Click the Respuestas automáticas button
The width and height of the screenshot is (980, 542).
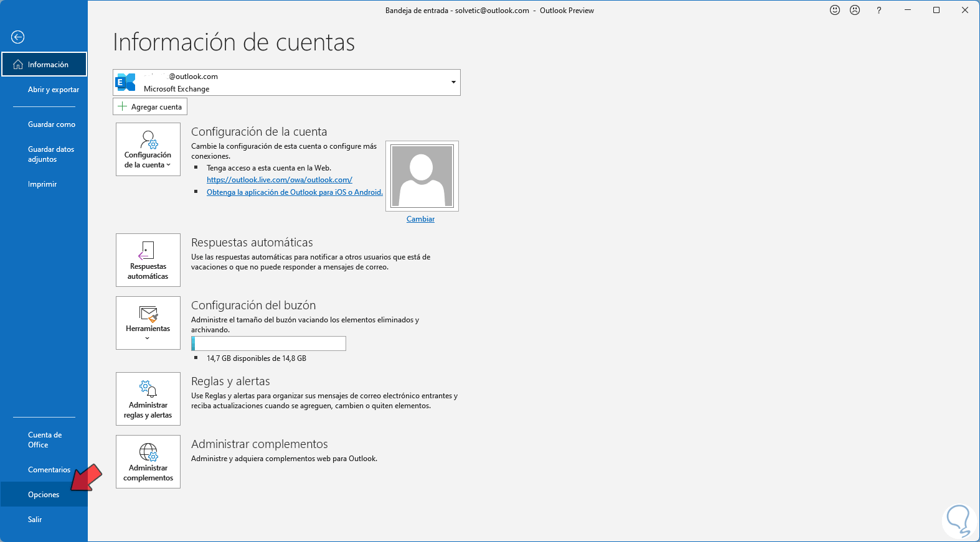click(148, 260)
